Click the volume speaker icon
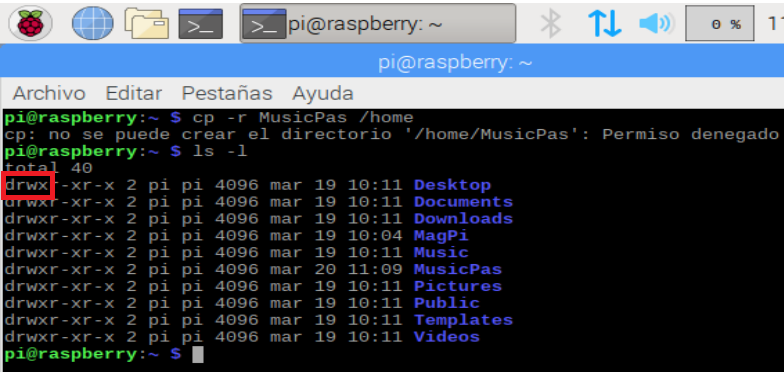 point(656,24)
